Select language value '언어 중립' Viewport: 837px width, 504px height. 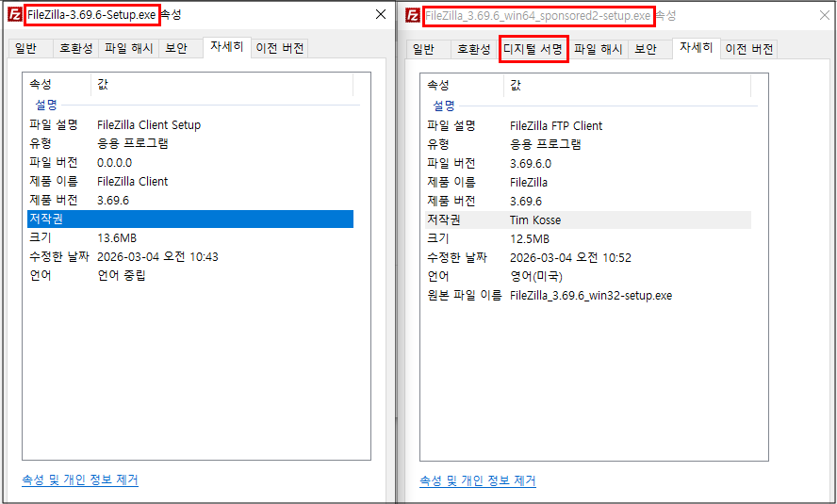coord(122,276)
